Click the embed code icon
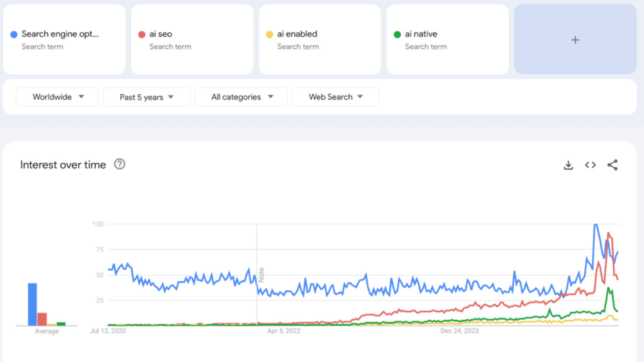Image resolution: width=644 pixels, height=362 pixels. pos(590,165)
